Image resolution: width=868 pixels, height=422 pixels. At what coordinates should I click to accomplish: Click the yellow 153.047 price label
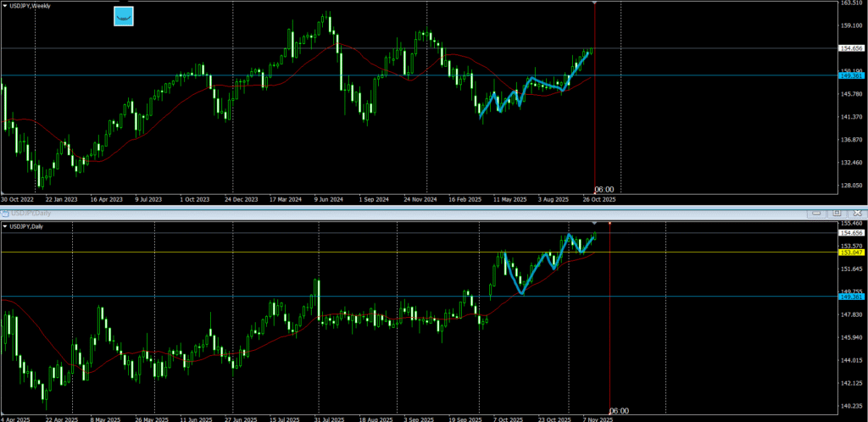pyautogui.click(x=850, y=253)
